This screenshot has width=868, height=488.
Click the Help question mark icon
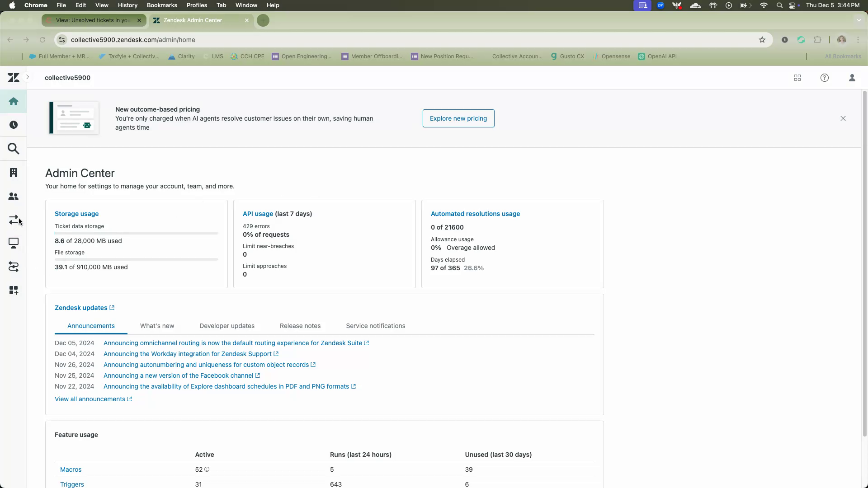[825, 78]
